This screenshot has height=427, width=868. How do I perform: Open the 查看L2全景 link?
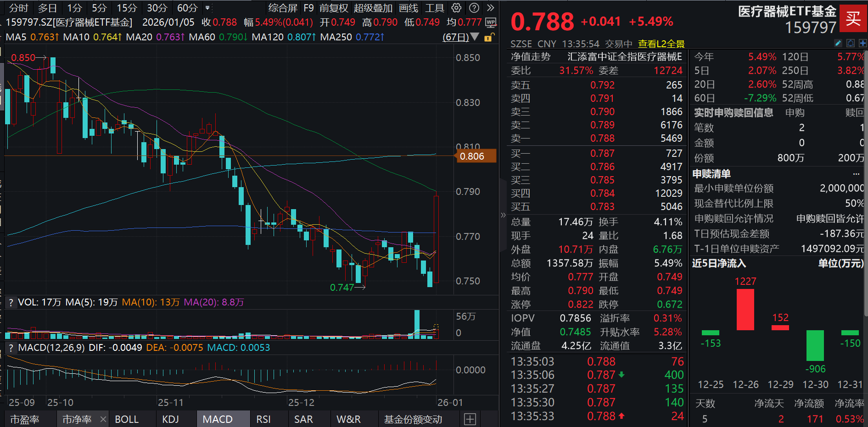pyautogui.click(x=661, y=44)
